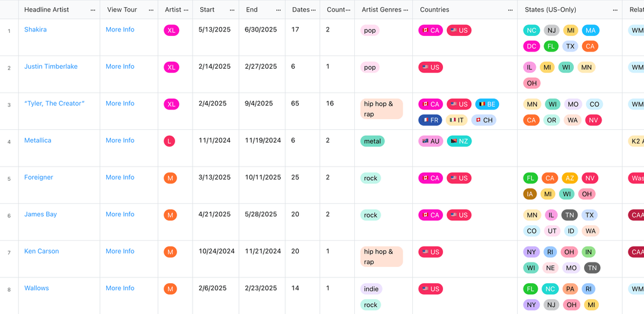
Task: Click More Info for Foreigner's tour
Action: 120,178
